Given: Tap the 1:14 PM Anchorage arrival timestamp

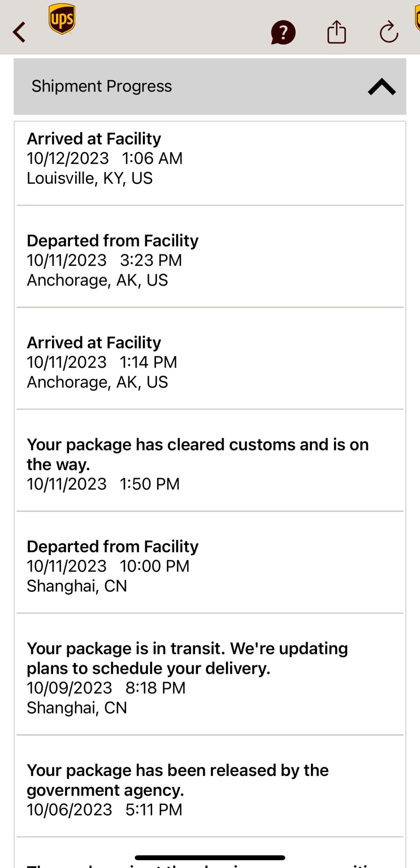Looking at the screenshot, I should [x=148, y=362].
